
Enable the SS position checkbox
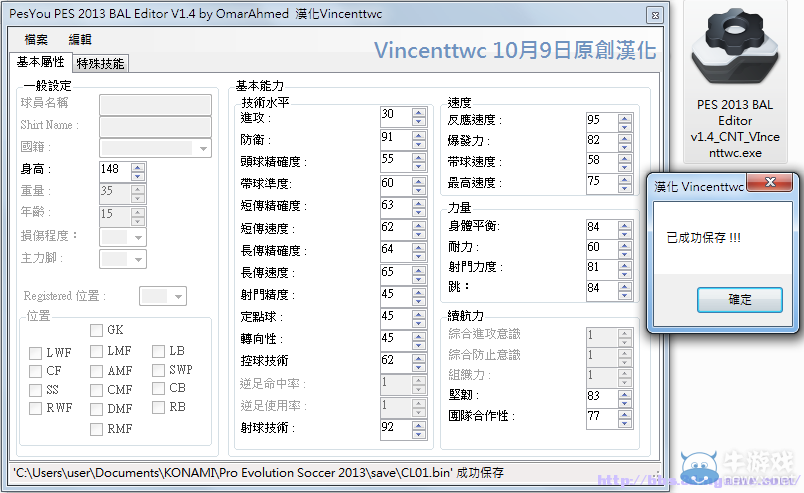click(35, 390)
